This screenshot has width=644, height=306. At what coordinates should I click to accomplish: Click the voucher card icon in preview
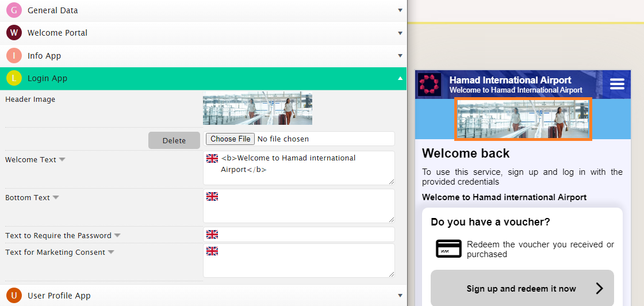[x=448, y=249]
